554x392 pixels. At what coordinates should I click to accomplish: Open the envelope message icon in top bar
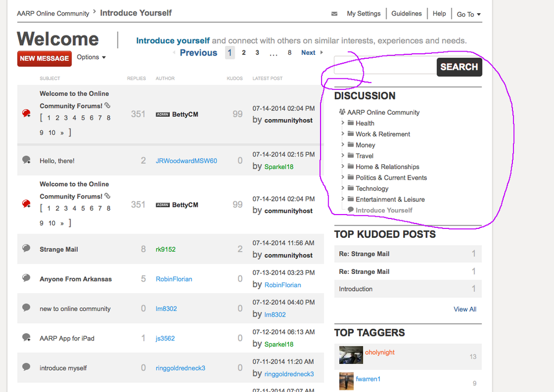(x=334, y=13)
